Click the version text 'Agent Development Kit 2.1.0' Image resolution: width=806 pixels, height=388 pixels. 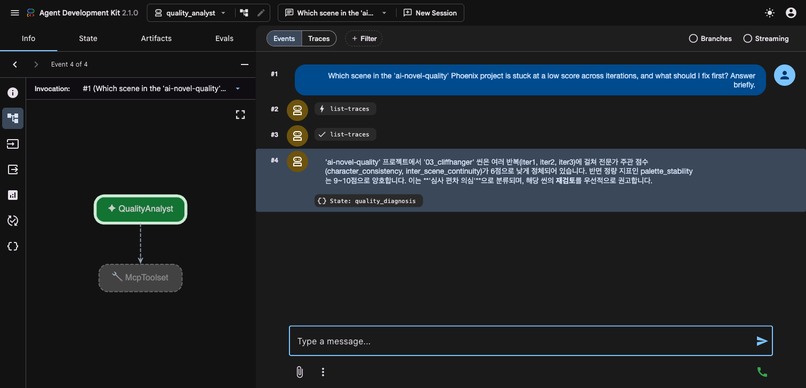click(x=88, y=13)
